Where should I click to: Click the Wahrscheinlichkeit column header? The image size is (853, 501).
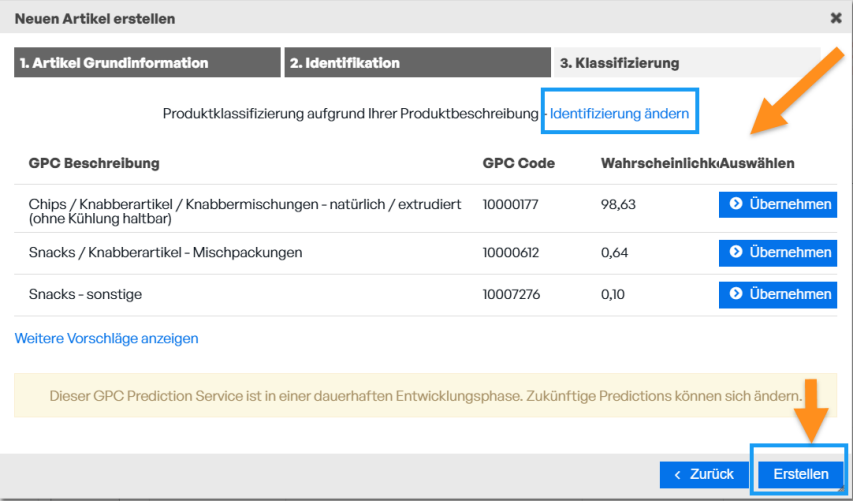(x=659, y=163)
